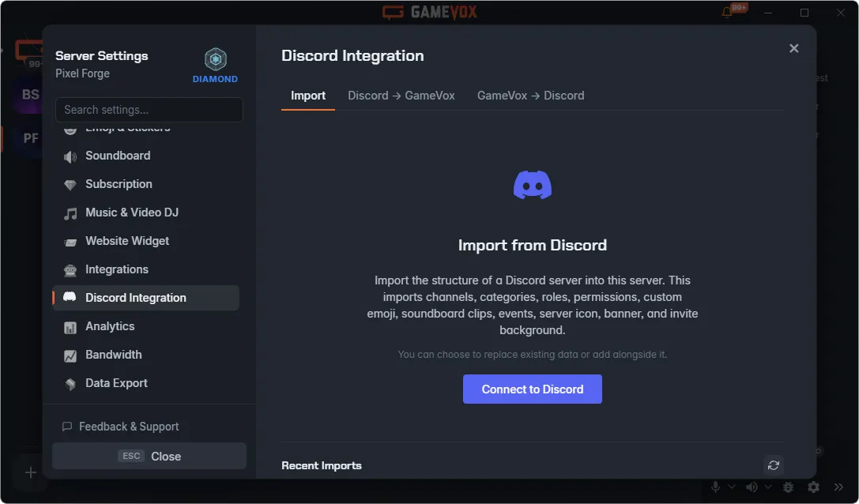Image resolution: width=859 pixels, height=504 pixels.
Task: Click the Import from Discord heading
Action: coord(533,245)
